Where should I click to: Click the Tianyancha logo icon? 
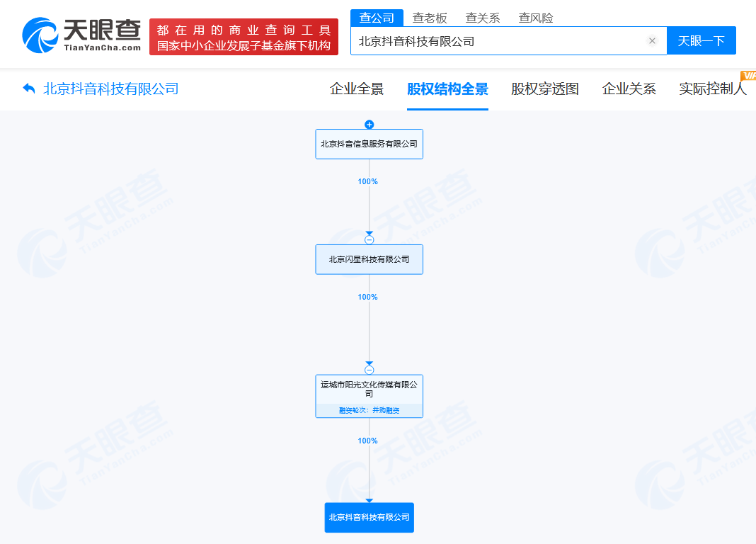pos(40,35)
